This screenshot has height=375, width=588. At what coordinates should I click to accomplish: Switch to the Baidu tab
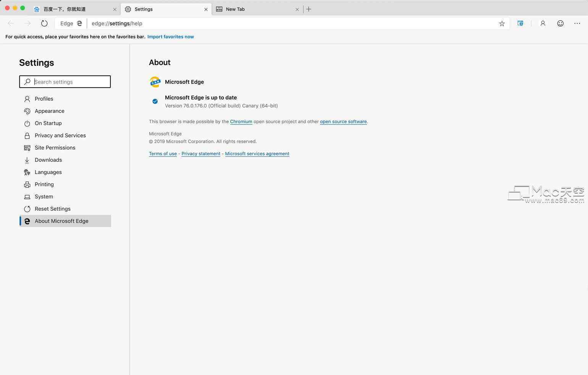pyautogui.click(x=75, y=9)
